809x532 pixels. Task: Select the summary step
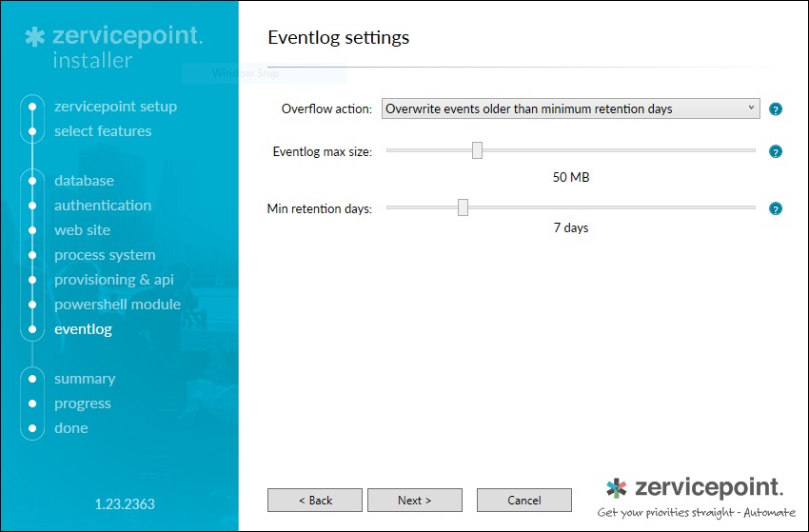tap(85, 379)
